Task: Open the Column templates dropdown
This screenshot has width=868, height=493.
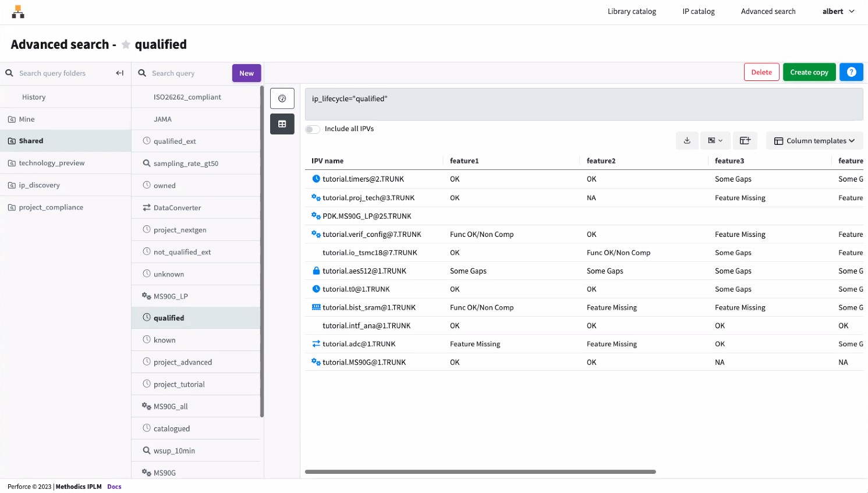Action: tap(814, 141)
